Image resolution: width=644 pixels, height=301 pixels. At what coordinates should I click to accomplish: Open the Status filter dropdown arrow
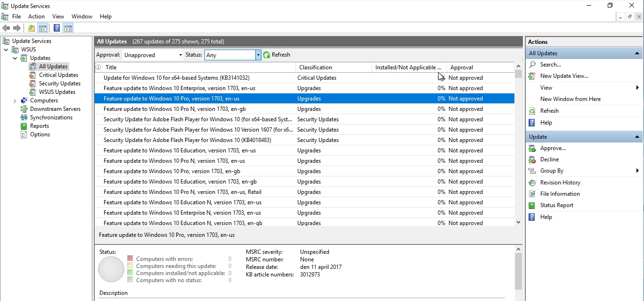point(258,55)
